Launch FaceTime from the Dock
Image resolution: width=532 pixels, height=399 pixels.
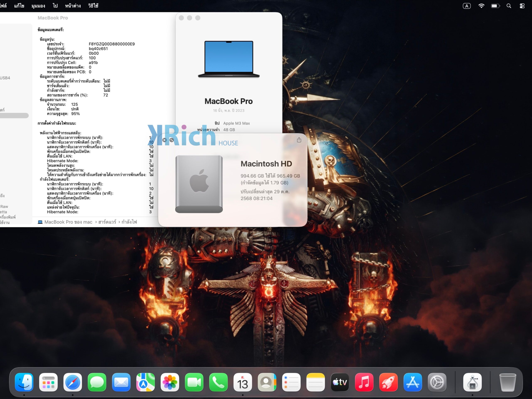point(194,382)
